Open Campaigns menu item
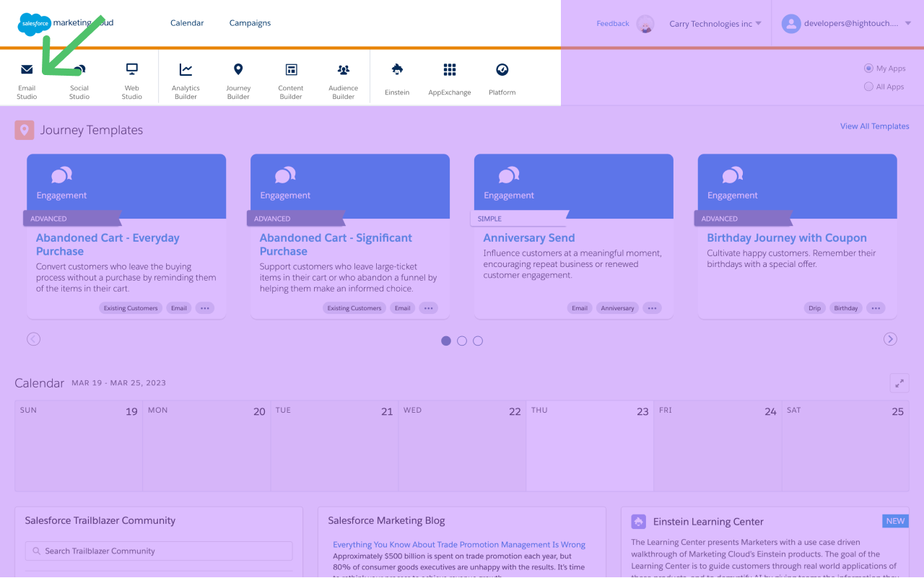The width and height of the screenshot is (924, 578). 250,23
